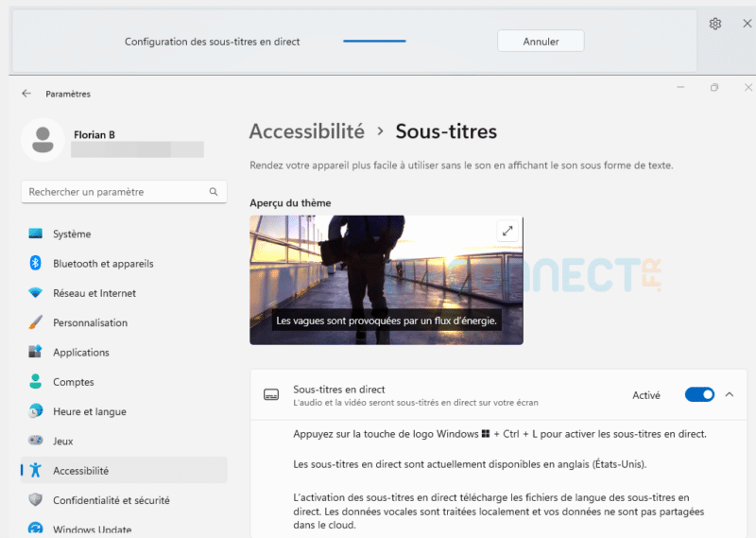The width and height of the screenshot is (756, 538).
Task: Open the Applications settings page
Action: click(x=81, y=353)
